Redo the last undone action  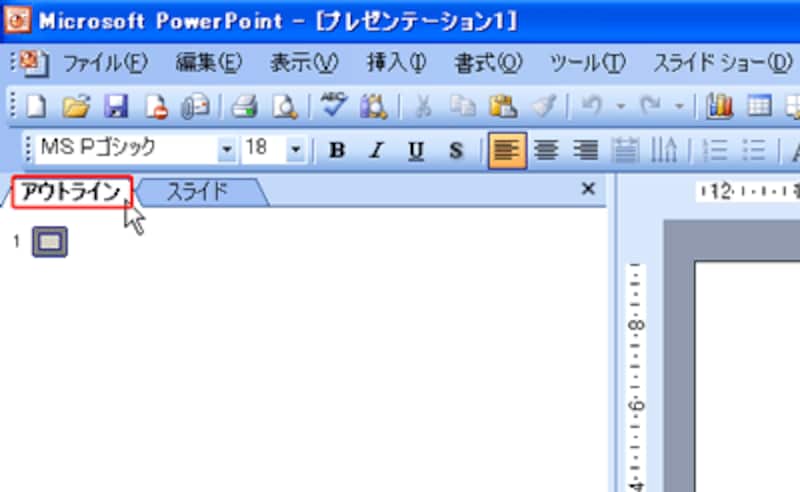click(x=651, y=106)
